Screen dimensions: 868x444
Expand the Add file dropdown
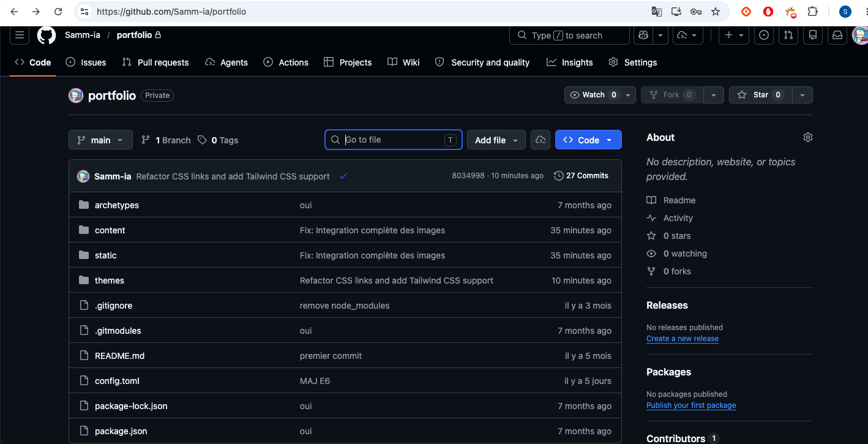(496, 140)
